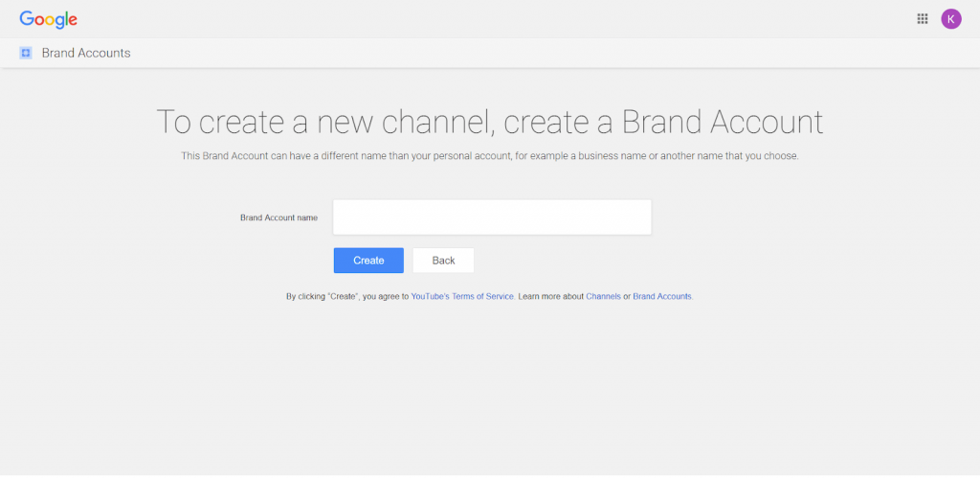
Task: Open the Brand Accounts help link
Action: [x=662, y=296]
